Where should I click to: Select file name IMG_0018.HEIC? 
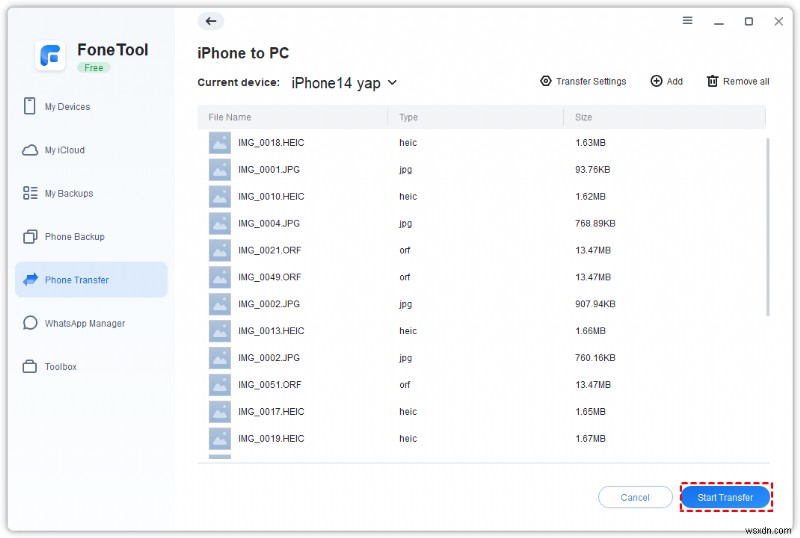click(x=271, y=143)
